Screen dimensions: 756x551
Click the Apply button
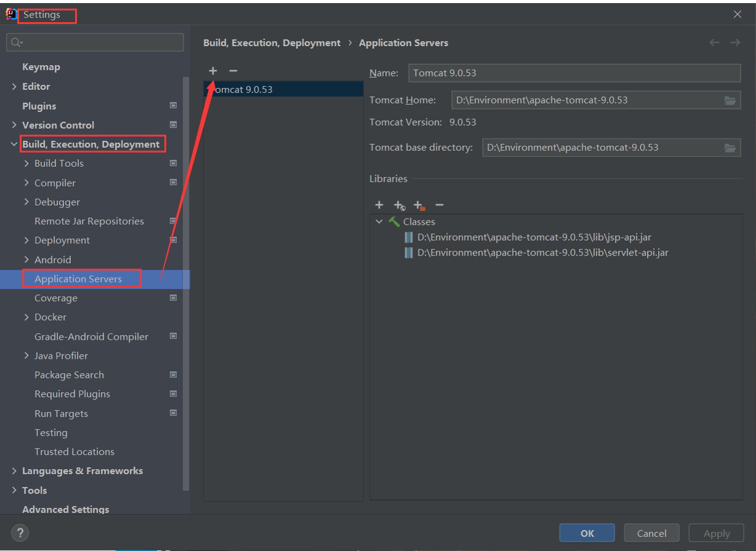(x=717, y=533)
